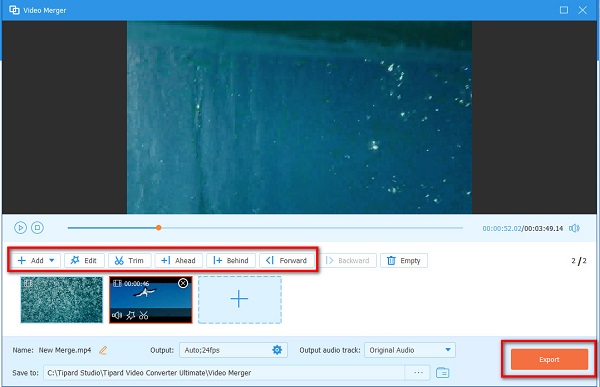Click the Save to path field

click(x=224, y=373)
